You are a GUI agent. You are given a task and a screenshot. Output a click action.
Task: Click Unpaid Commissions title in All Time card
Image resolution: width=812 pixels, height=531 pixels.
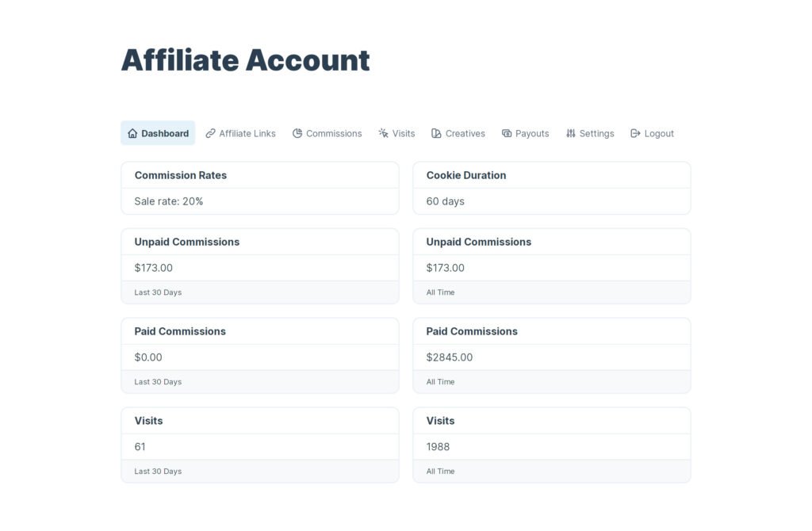[x=479, y=242]
